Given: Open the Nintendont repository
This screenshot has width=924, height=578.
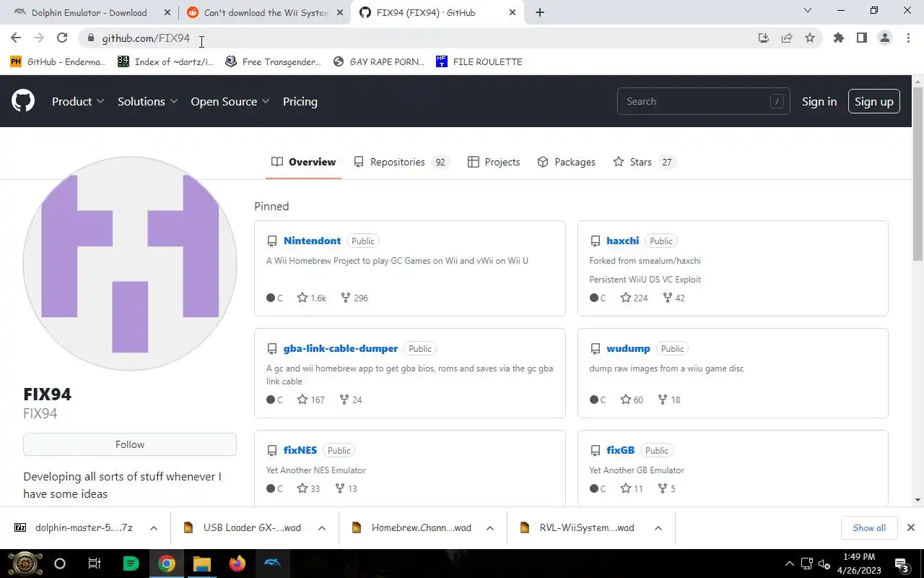Looking at the screenshot, I should (x=312, y=241).
